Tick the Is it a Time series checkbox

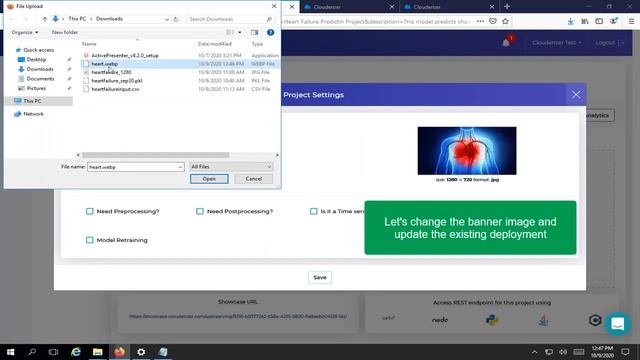(x=313, y=211)
